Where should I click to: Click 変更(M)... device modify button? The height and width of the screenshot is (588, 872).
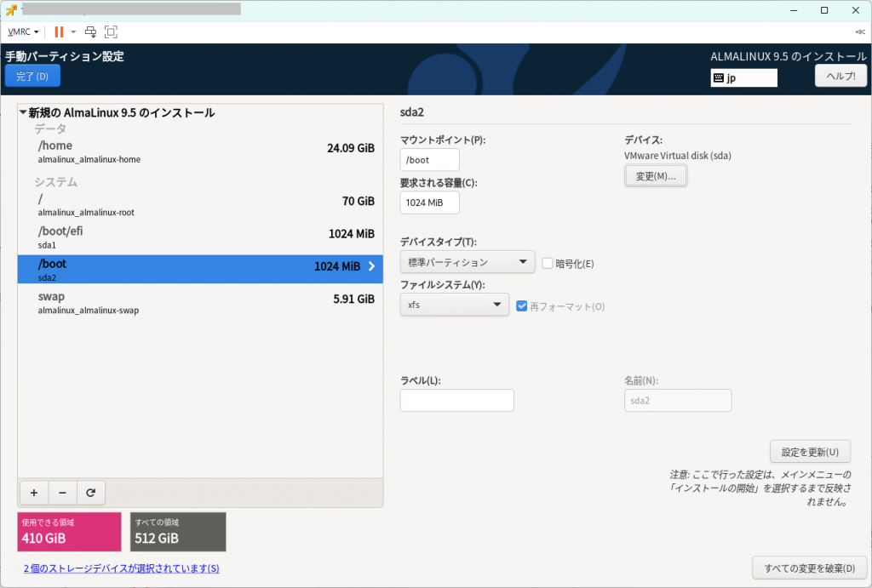pyautogui.click(x=656, y=176)
